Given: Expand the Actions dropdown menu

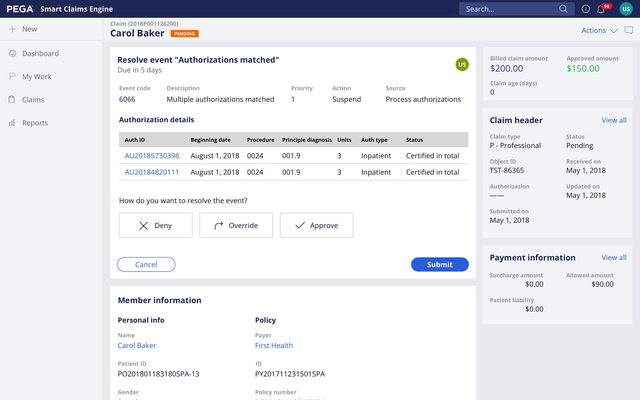Looking at the screenshot, I should point(599,31).
